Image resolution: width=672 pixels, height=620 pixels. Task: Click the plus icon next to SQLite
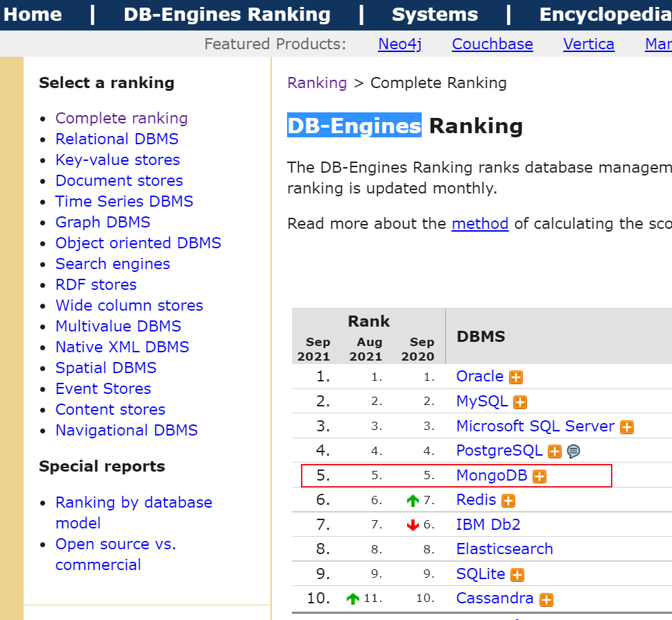(517, 575)
